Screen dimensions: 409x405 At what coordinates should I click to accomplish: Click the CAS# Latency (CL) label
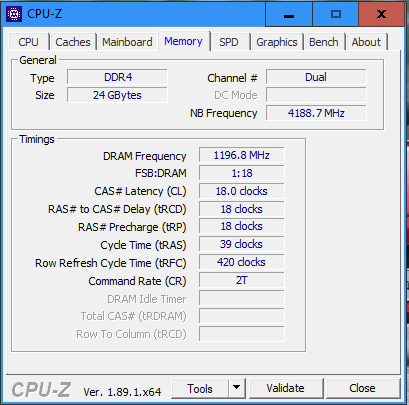(x=140, y=191)
